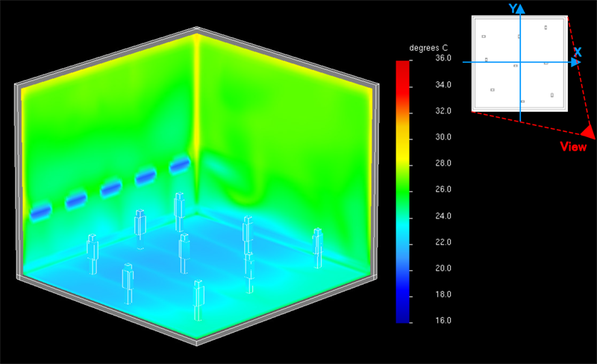Screen dimensions: 597x364
Task: Click the 20.0 scale value
Action: tap(443, 269)
